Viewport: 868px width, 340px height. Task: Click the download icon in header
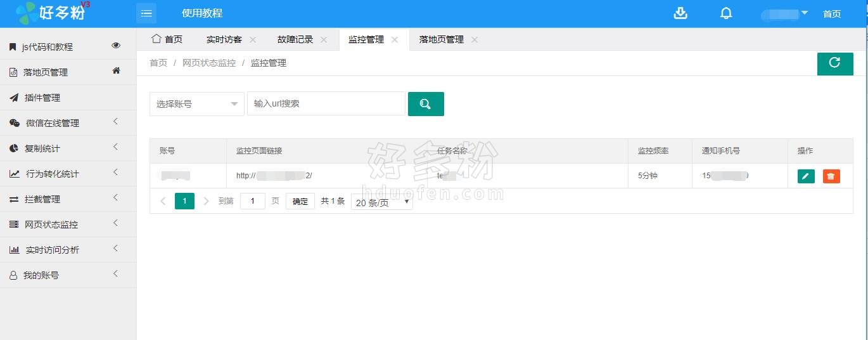click(680, 13)
